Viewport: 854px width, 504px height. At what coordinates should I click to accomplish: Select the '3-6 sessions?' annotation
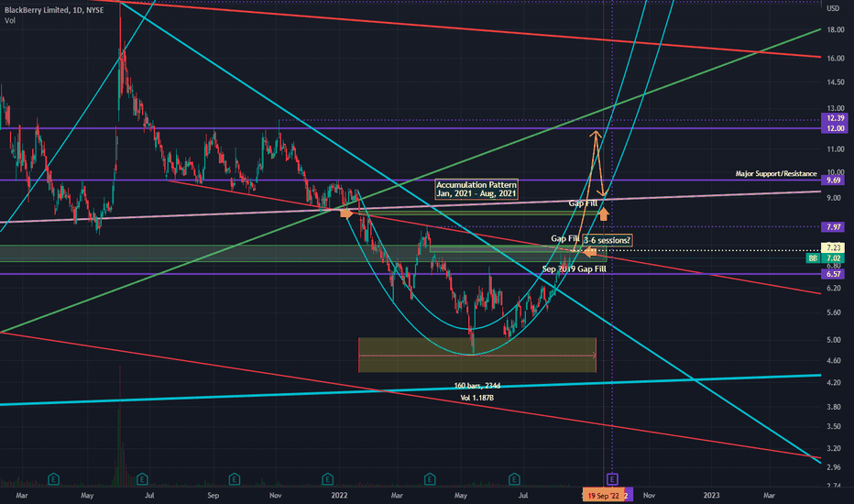608,240
